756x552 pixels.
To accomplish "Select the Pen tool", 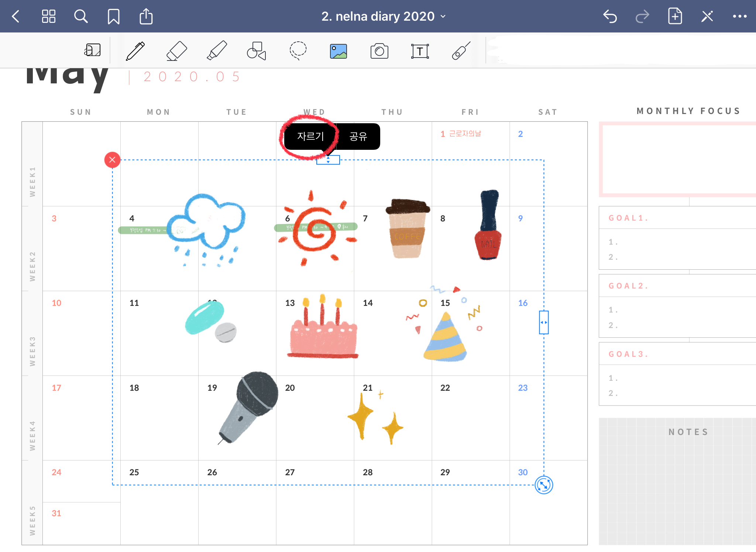I will 135,51.
